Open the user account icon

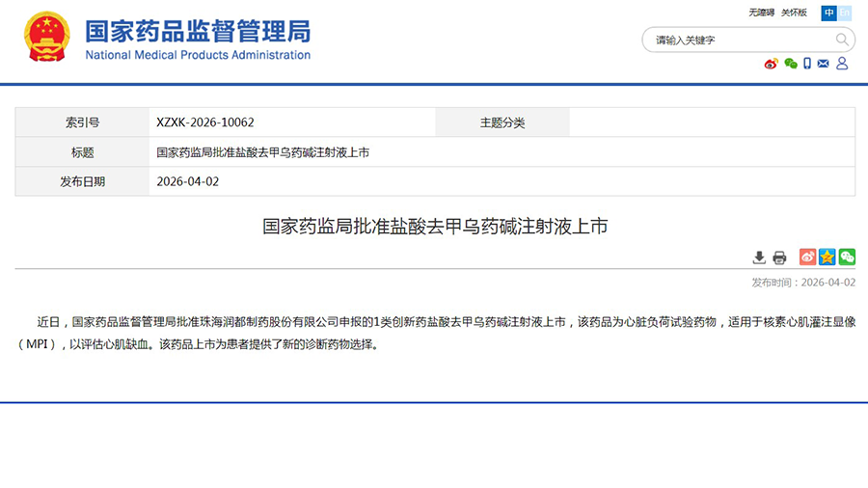842,64
